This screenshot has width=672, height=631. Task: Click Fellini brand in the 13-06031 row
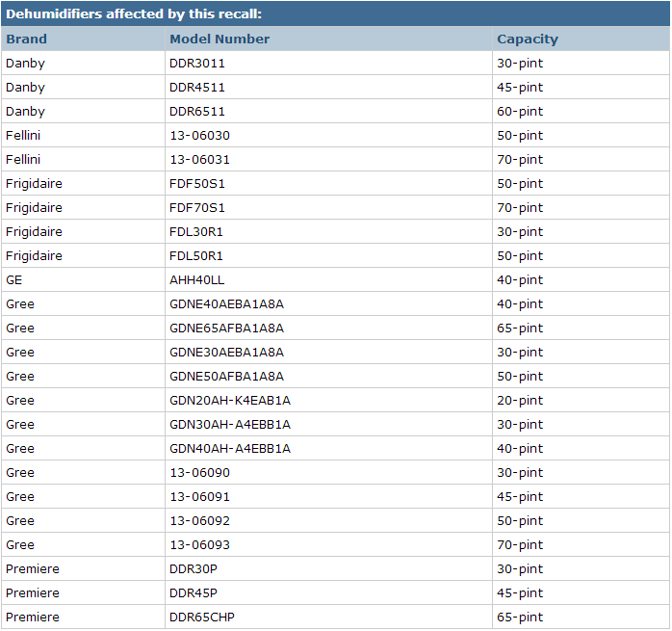coord(23,160)
